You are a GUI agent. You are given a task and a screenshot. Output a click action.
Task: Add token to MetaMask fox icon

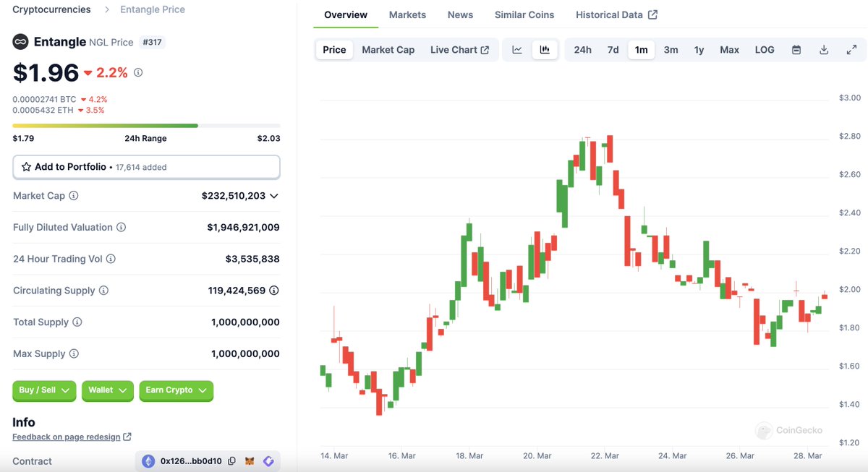(250, 461)
